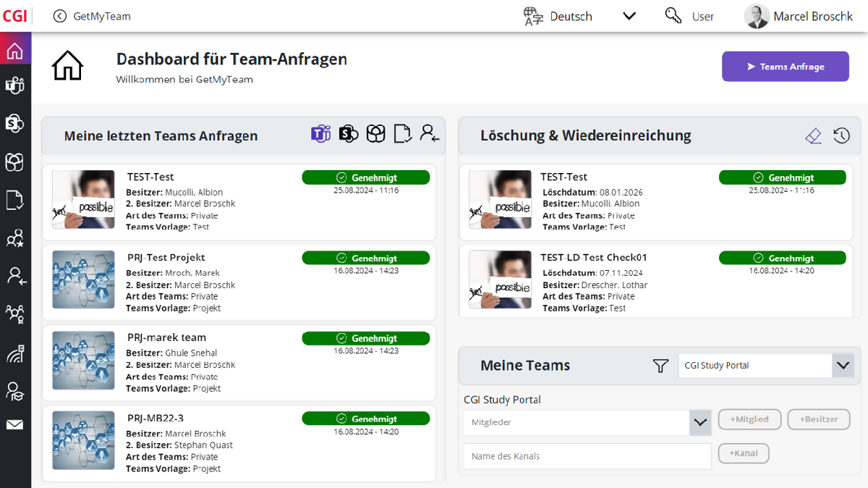
Task: Click the Home icon in left sidebar
Action: pyautogui.click(x=15, y=51)
